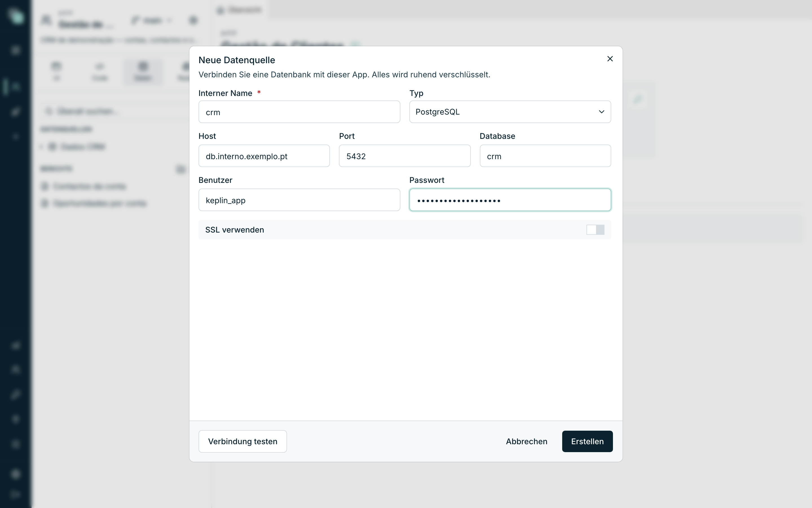Screen dimensions: 812x508
Task: Edit the Benutzer field keplin_app
Action: pyautogui.click(x=299, y=200)
